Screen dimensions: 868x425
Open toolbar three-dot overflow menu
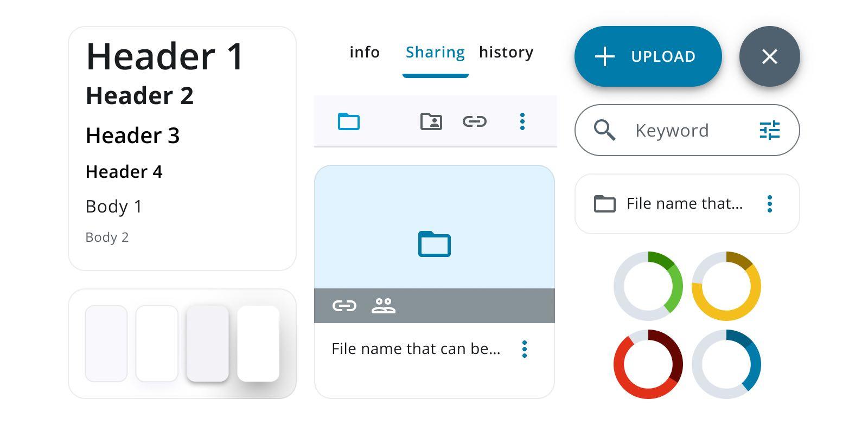pos(522,121)
